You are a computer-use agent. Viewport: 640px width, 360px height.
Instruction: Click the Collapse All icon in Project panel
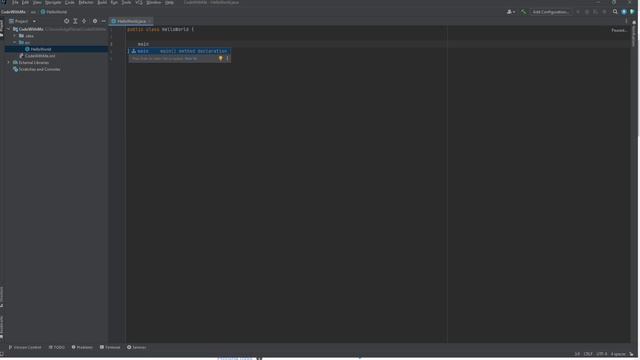[x=84, y=21]
